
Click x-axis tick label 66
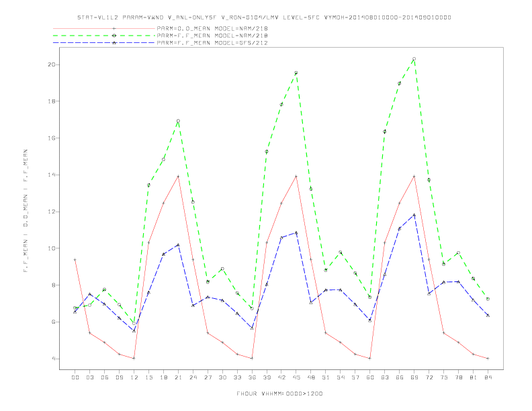coord(400,377)
